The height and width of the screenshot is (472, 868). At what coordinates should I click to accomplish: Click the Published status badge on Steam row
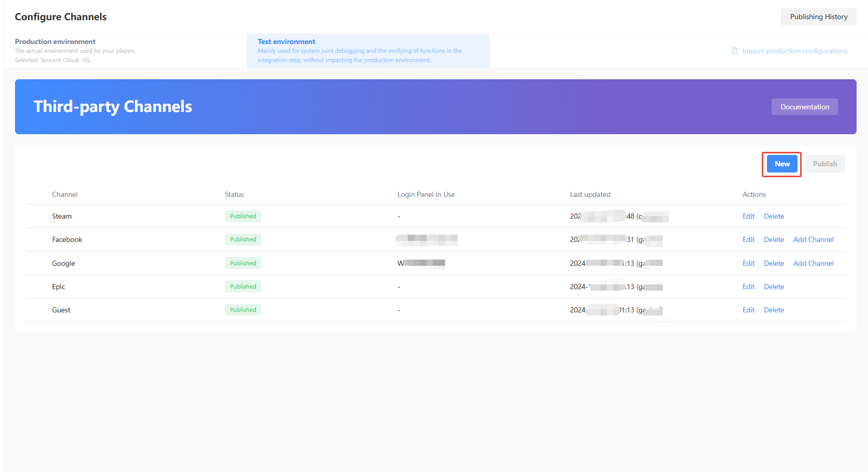click(x=243, y=216)
